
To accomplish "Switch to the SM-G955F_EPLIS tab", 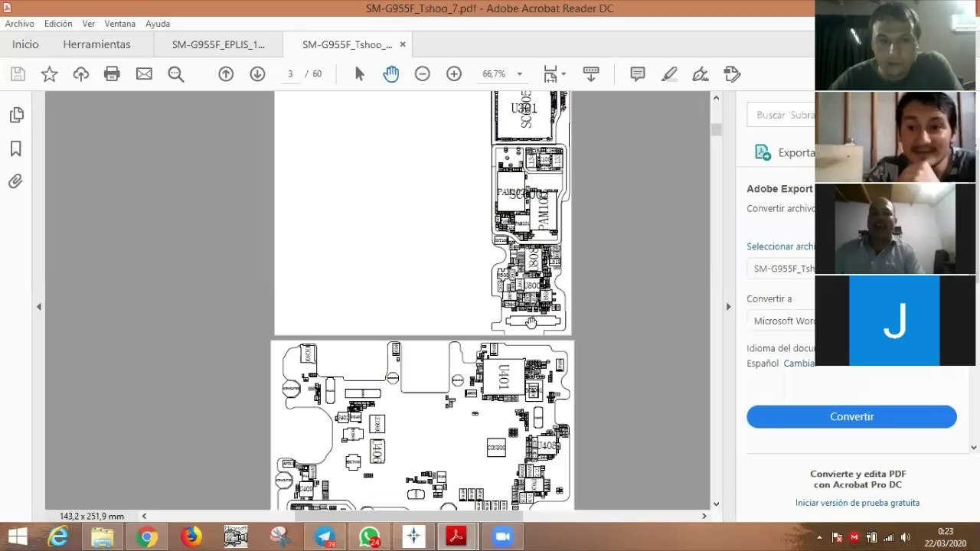I will [x=218, y=44].
